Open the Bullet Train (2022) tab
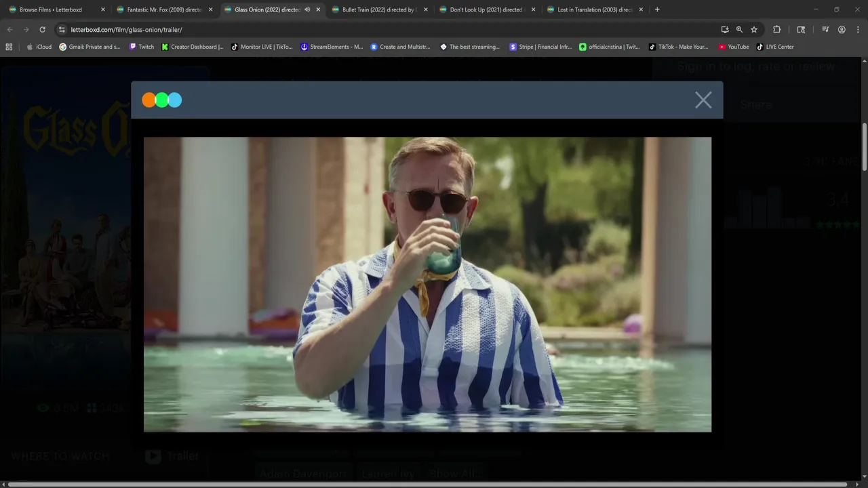This screenshot has width=868, height=488. (379, 9)
